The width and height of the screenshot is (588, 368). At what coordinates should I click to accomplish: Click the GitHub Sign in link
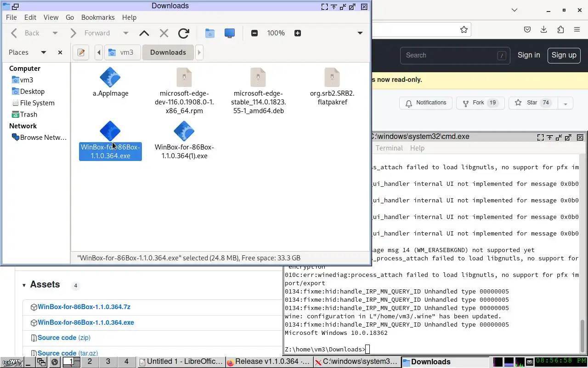coord(529,55)
